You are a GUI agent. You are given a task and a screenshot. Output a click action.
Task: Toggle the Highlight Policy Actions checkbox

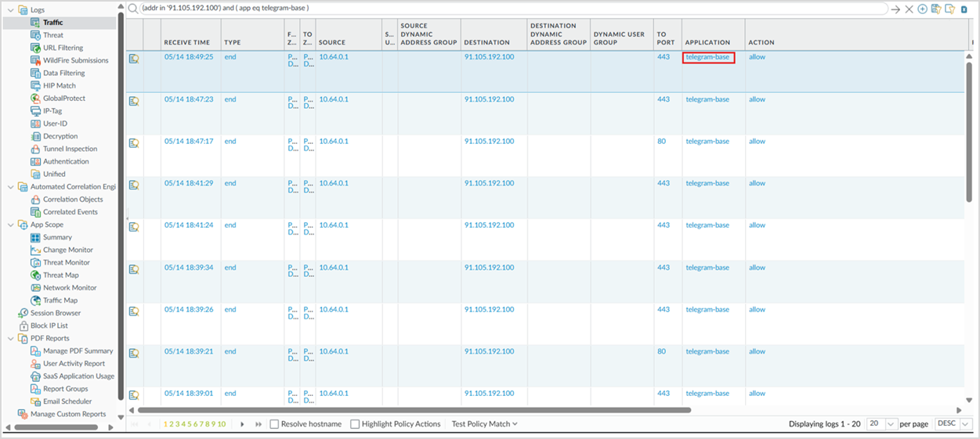[x=355, y=424]
